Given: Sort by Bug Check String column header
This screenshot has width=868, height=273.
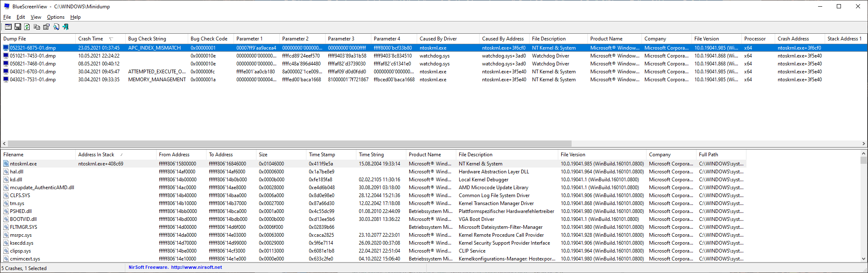Looking at the screenshot, I should (x=157, y=39).
